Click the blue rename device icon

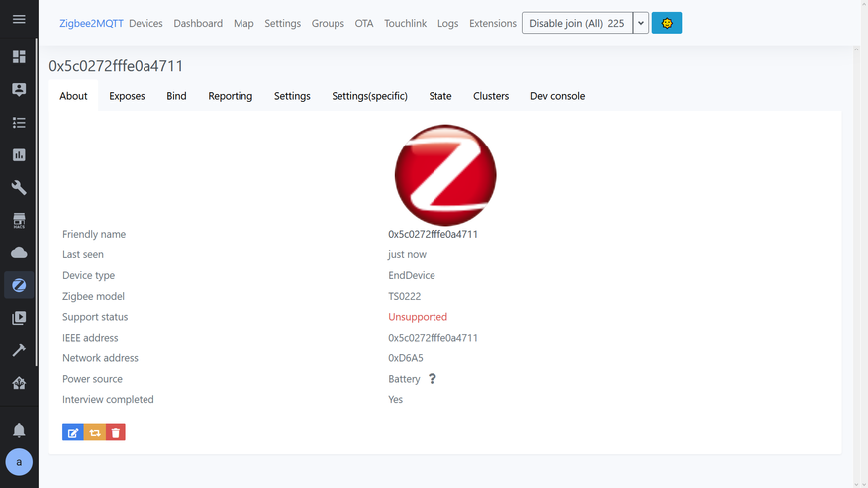(x=73, y=432)
